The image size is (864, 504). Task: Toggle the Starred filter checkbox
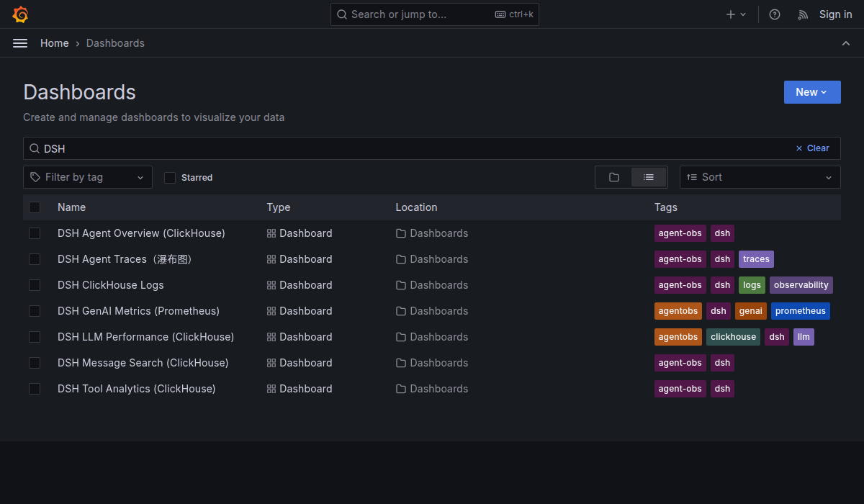[x=170, y=178]
